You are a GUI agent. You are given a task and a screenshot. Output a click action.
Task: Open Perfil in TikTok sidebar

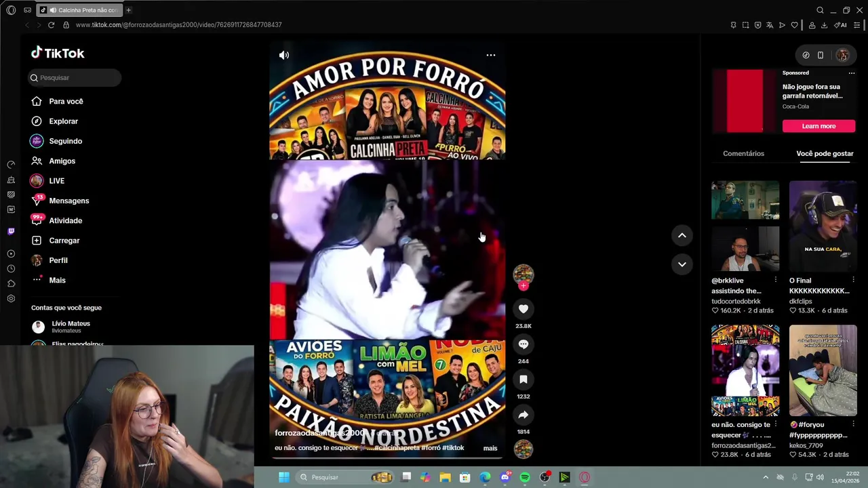click(49, 260)
